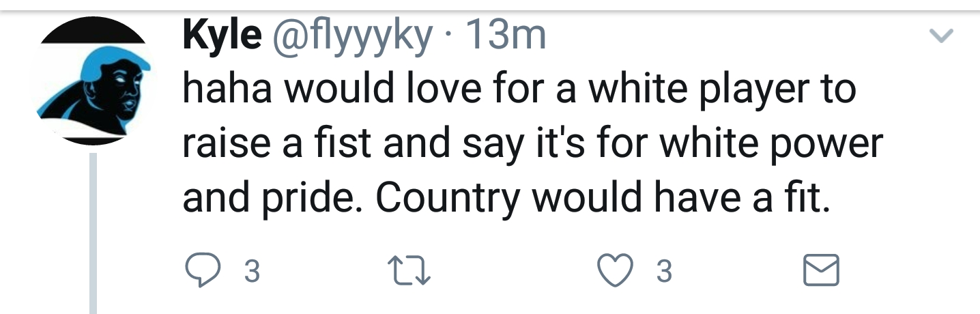The width and height of the screenshot is (980, 314).
Task: Click the like count beside the heart
Action: tap(663, 272)
